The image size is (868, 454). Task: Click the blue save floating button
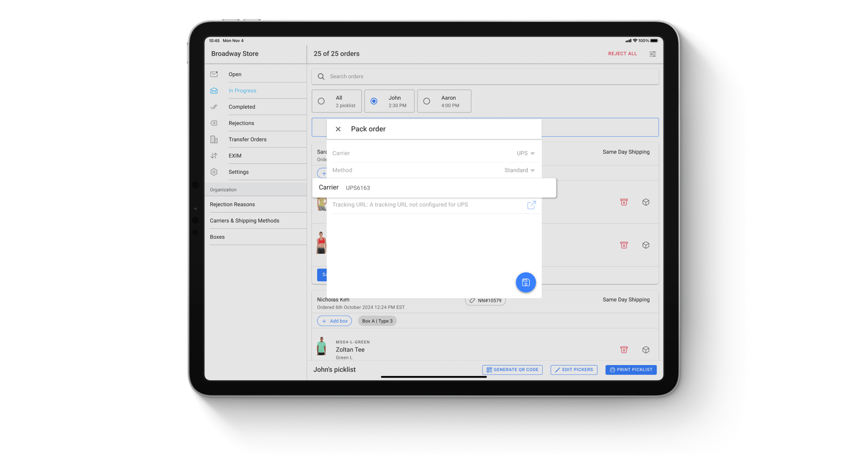click(x=526, y=282)
